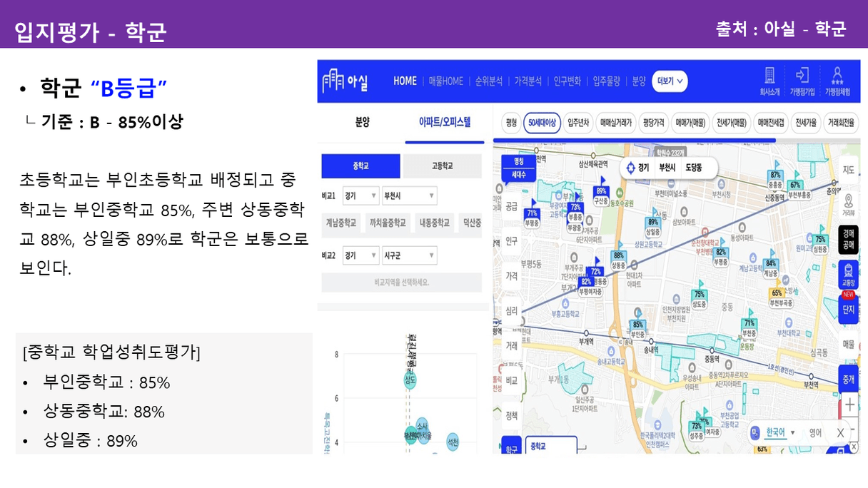Toggle the 50세대이상 filter chip
Screen dimensions: 868x488
point(541,123)
